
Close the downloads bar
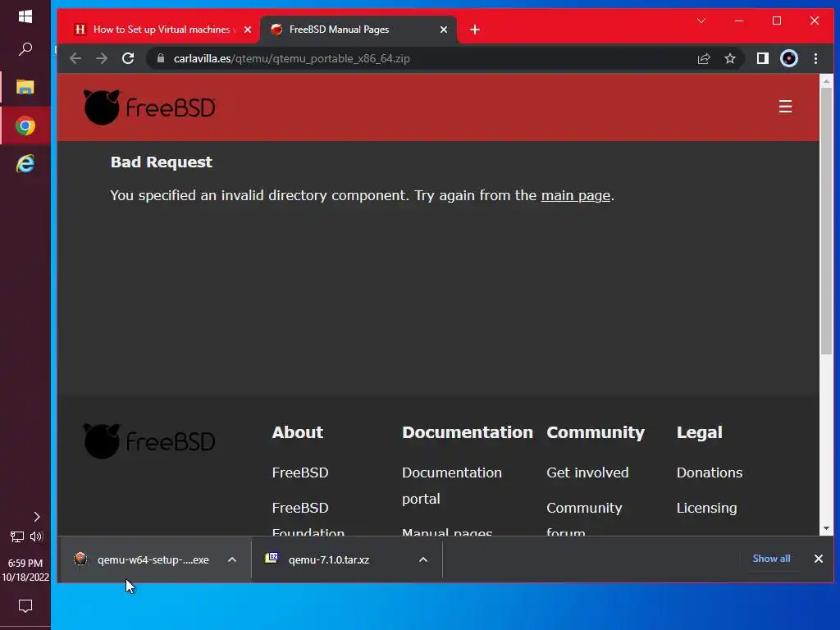[x=818, y=559]
